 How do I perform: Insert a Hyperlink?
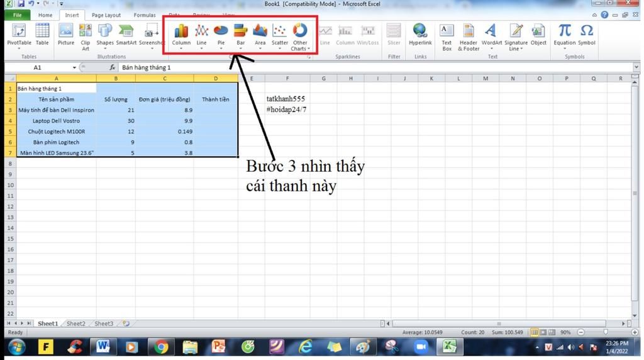tap(420, 35)
